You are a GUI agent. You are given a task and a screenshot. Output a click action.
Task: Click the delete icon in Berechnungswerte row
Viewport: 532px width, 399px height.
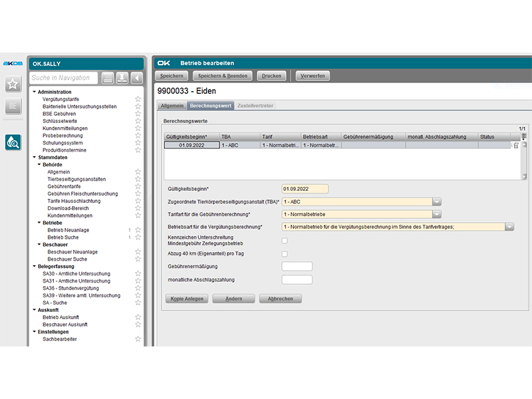(515, 145)
